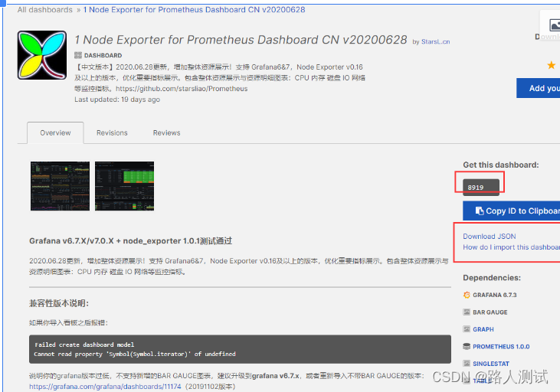Click the Last updated: 19 days ago text

click(x=117, y=100)
